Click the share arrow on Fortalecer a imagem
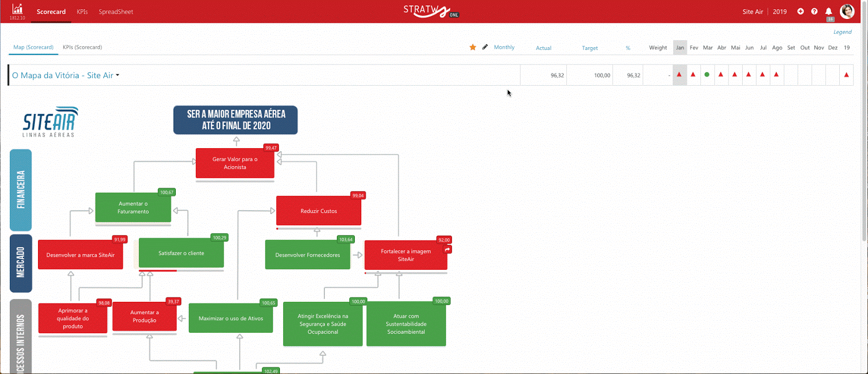The width and height of the screenshot is (868, 374). coord(448,250)
